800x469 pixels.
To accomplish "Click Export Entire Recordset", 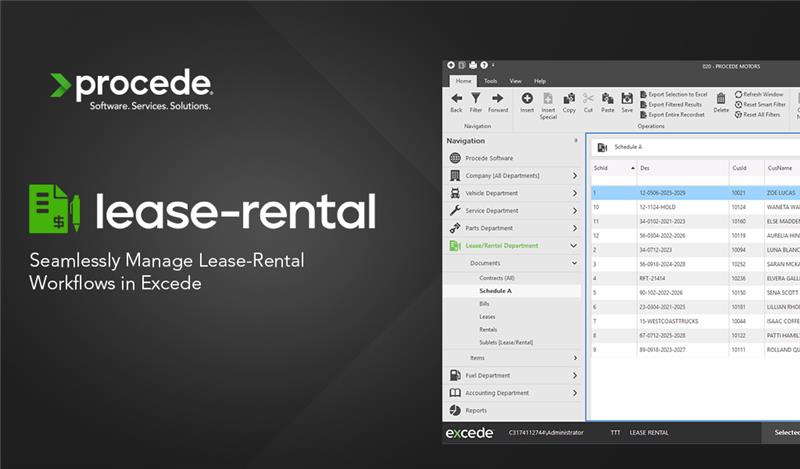I will [x=672, y=115].
